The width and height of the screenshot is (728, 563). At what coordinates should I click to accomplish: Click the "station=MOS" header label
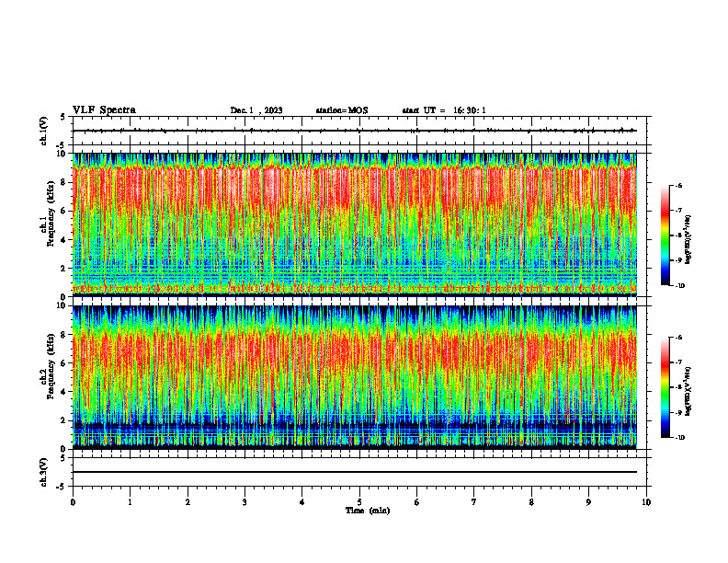tap(342, 110)
